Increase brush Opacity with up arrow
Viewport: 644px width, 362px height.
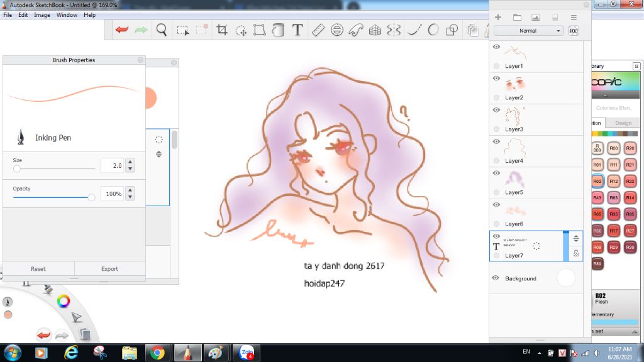[130, 190]
